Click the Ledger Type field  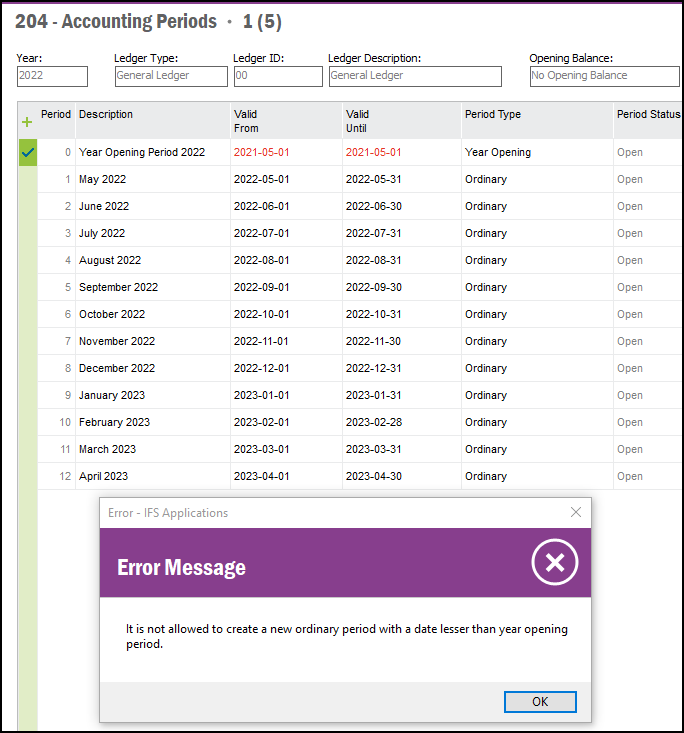(x=171, y=76)
